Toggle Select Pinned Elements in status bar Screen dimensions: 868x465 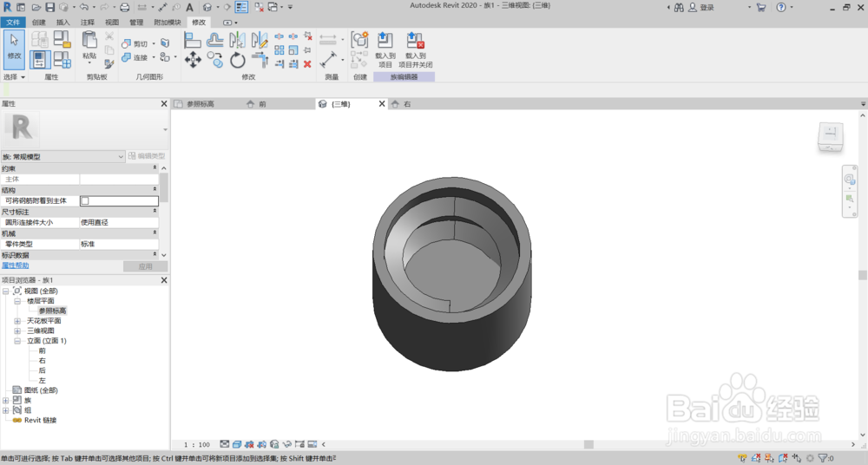(769, 458)
